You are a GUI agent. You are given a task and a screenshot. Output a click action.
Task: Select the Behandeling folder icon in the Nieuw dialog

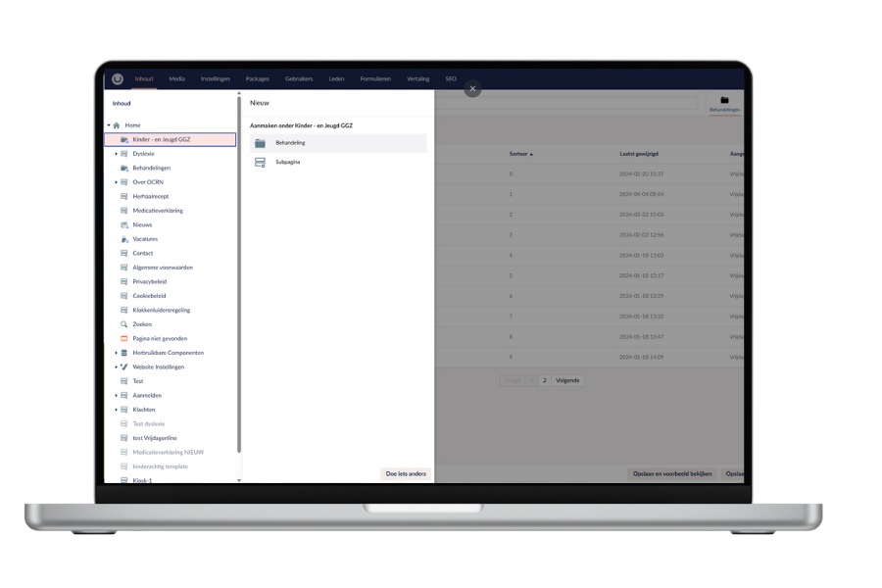(x=260, y=142)
